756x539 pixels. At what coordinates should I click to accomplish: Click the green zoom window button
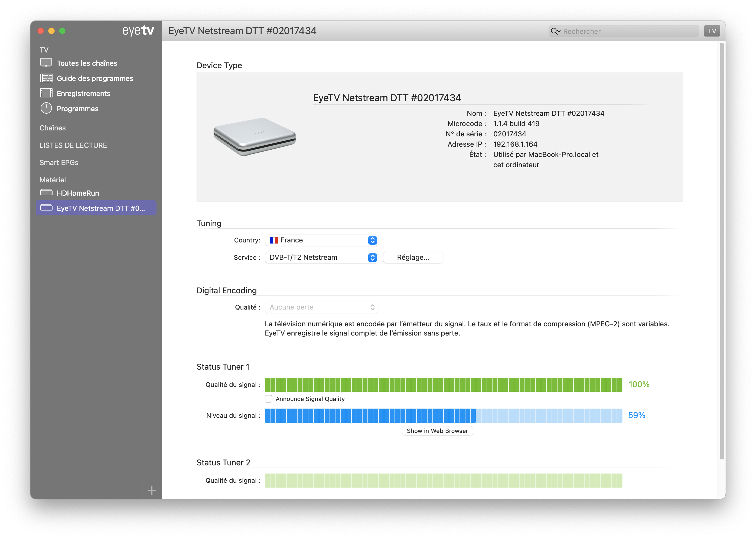point(62,31)
